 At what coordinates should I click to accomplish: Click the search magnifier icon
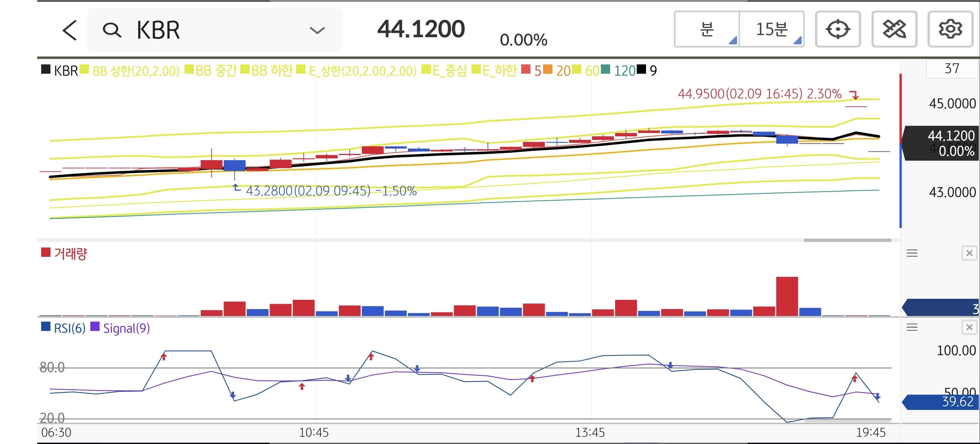click(x=112, y=30)
